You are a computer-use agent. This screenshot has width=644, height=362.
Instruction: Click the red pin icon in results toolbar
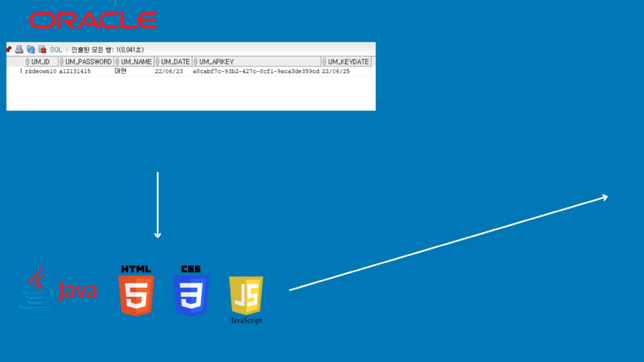9,49
